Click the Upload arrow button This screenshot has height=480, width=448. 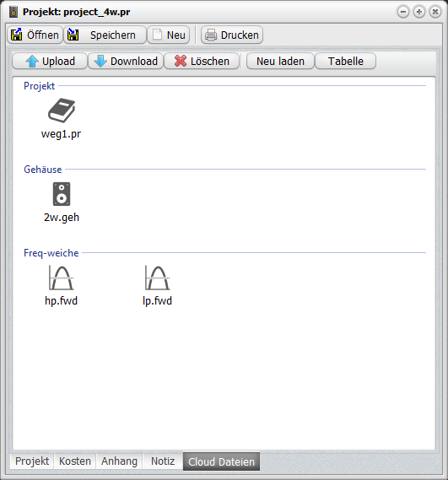[50, 61]
